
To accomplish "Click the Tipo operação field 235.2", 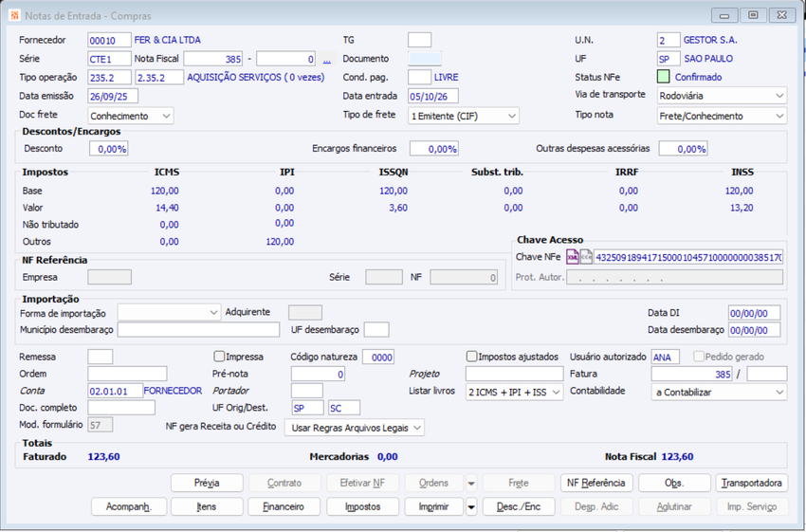I will (x=109, y=78).
